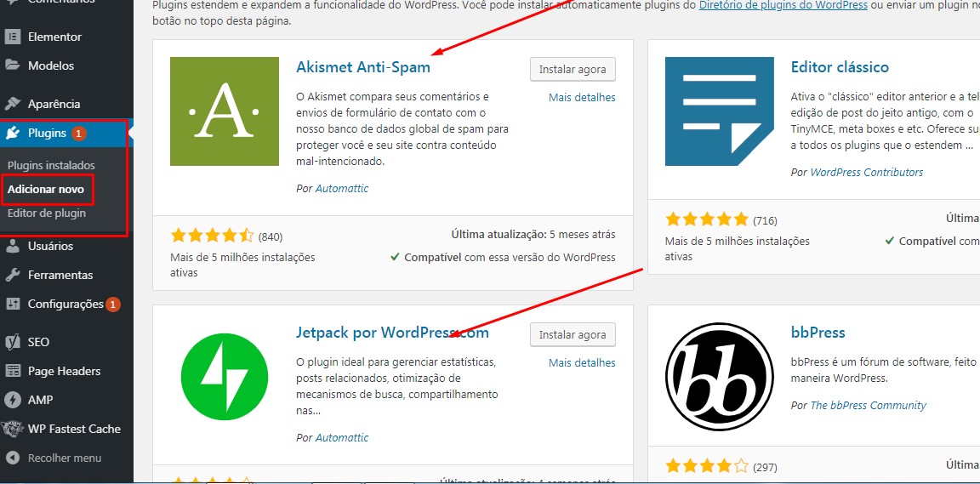
Task: Click the Aparência paintbrush icon
Action: click(13, 104)
